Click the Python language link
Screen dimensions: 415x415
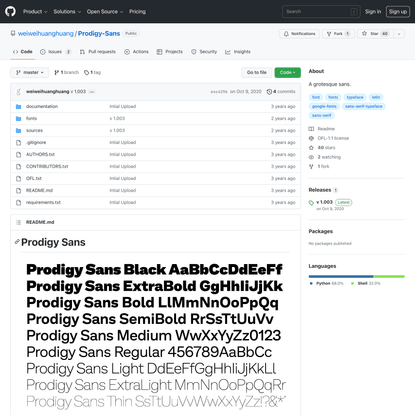pyautogui.click(x=327, y=283)
